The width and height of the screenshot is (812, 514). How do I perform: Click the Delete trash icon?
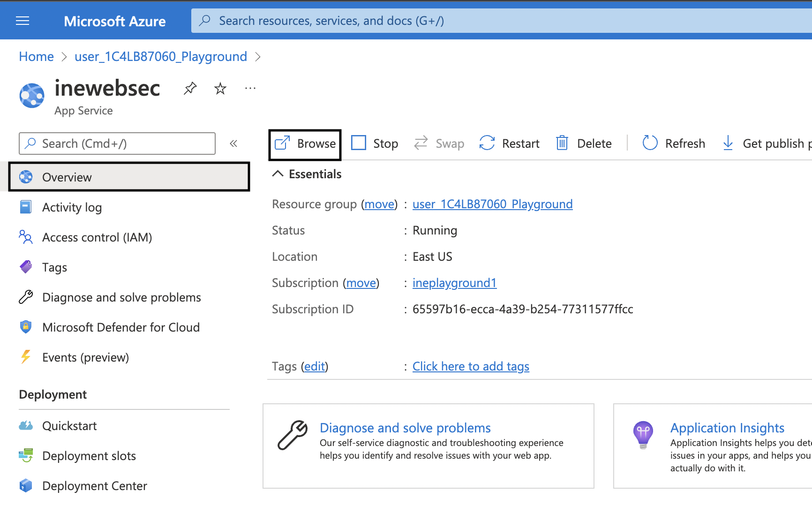(562, 143)
